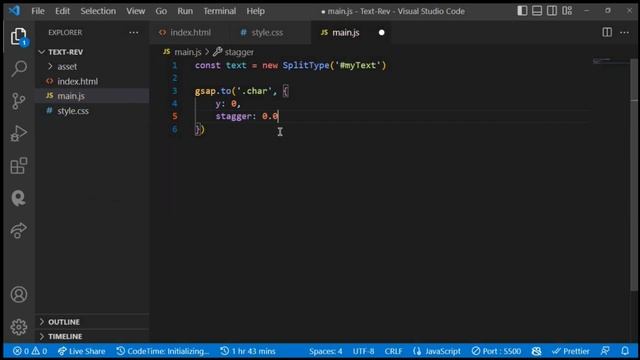This screenshot has height=360, width=640.
Task: Click unsaved dot on main.js tab
Action: point(382,32)
